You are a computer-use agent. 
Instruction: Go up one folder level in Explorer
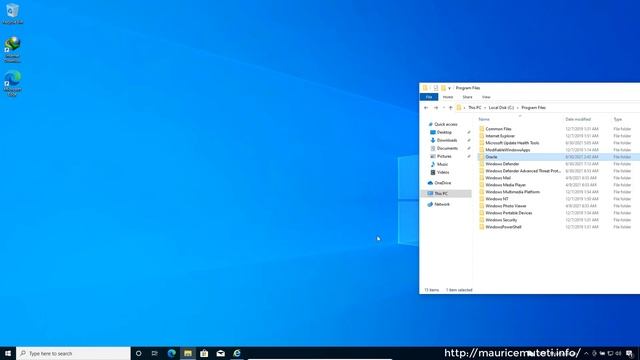tap(451, 108)
